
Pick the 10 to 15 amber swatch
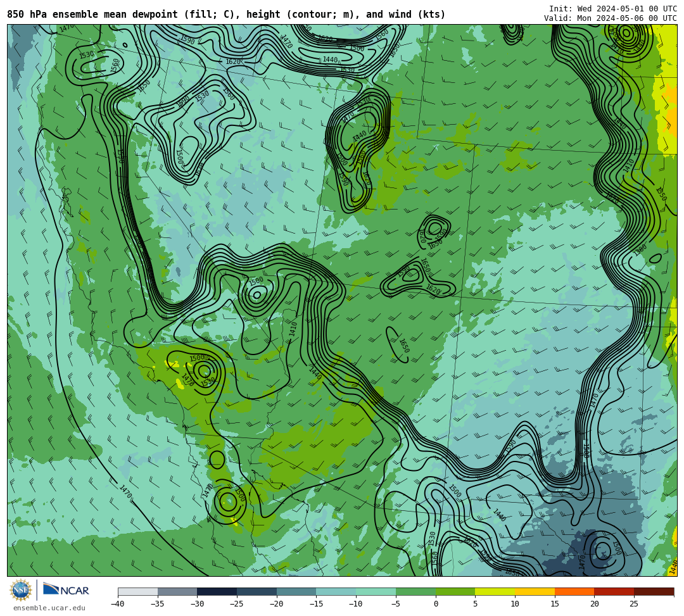(x=535, y=591)
